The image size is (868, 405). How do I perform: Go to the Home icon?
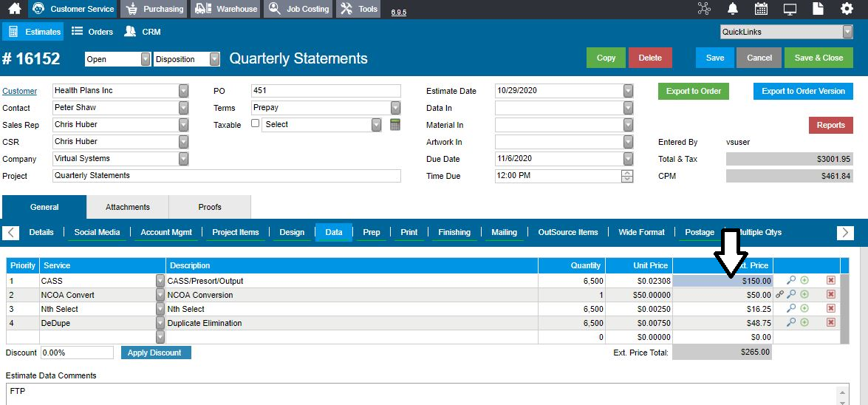click(14, 9)
